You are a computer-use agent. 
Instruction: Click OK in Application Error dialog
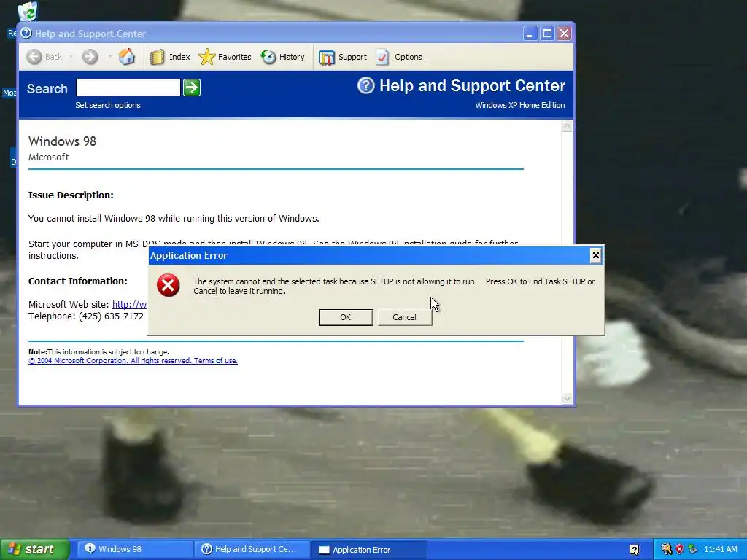click(x=346, y=317)
